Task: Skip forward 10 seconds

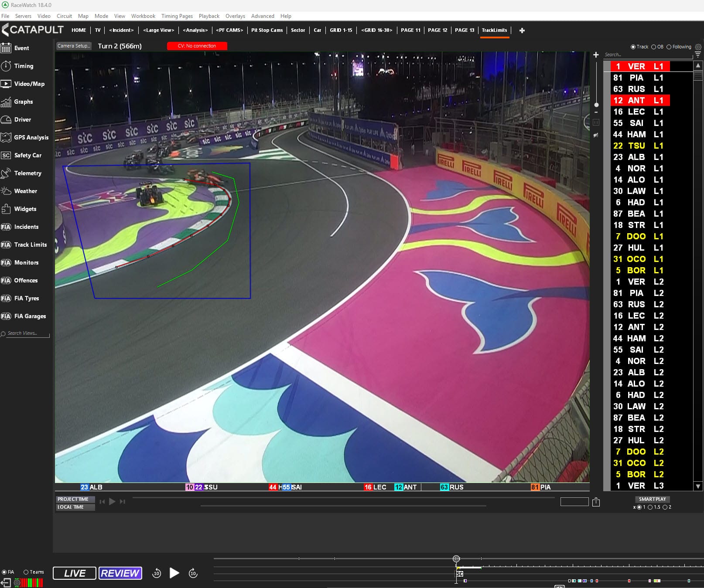Action: [193, 573]
